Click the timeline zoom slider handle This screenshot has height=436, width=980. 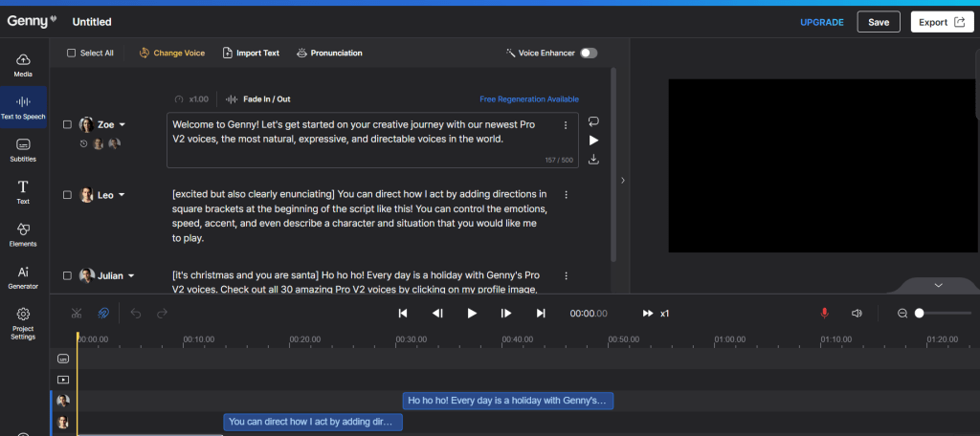[x=919, y=313]
